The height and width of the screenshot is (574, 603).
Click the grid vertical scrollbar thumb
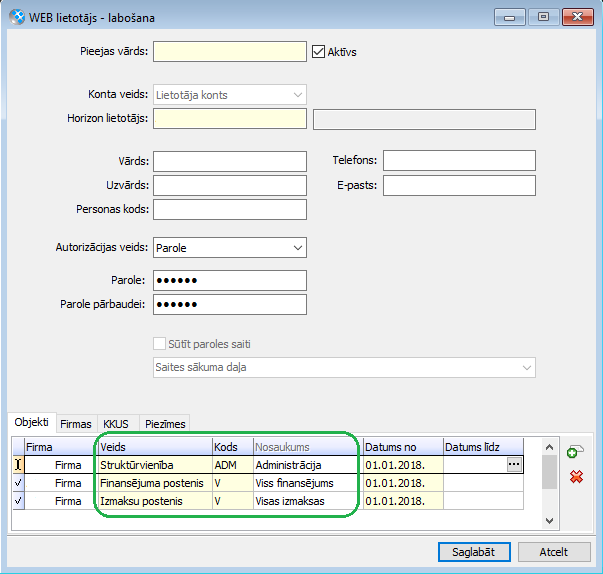pos(550,472)
